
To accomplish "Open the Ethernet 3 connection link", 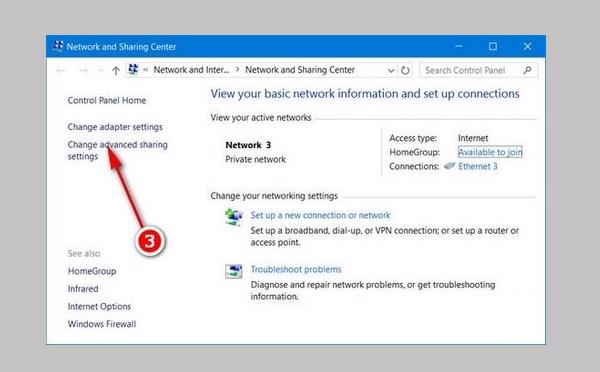I will [478, 166].
